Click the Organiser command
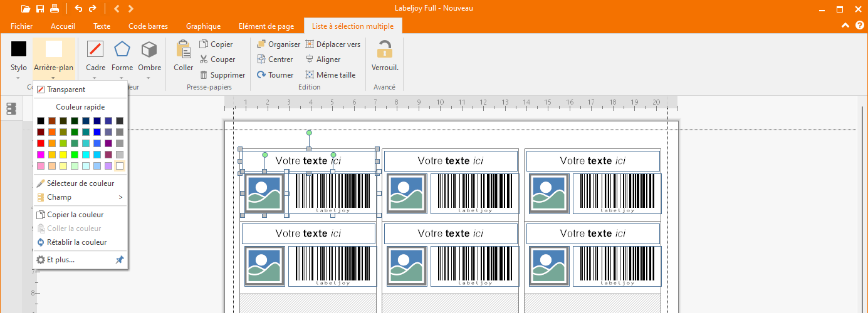Viewport: 868px width, 313px height. click(x=279, y=44)
